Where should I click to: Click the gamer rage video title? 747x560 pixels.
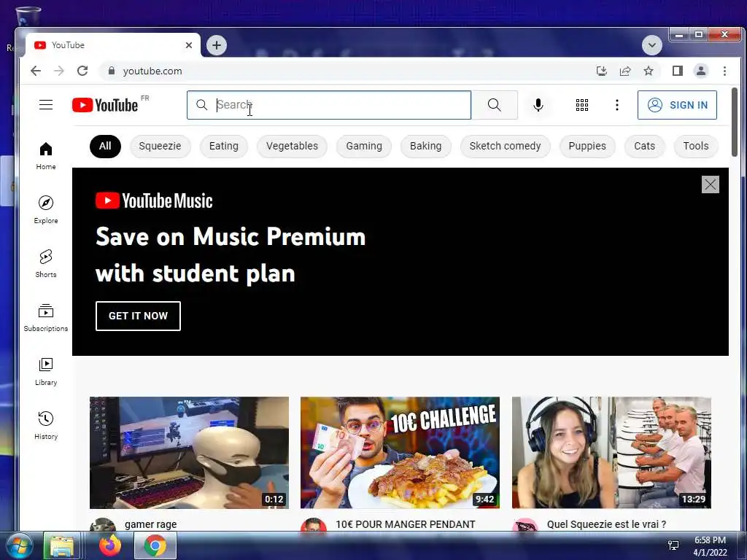point(150,524)
